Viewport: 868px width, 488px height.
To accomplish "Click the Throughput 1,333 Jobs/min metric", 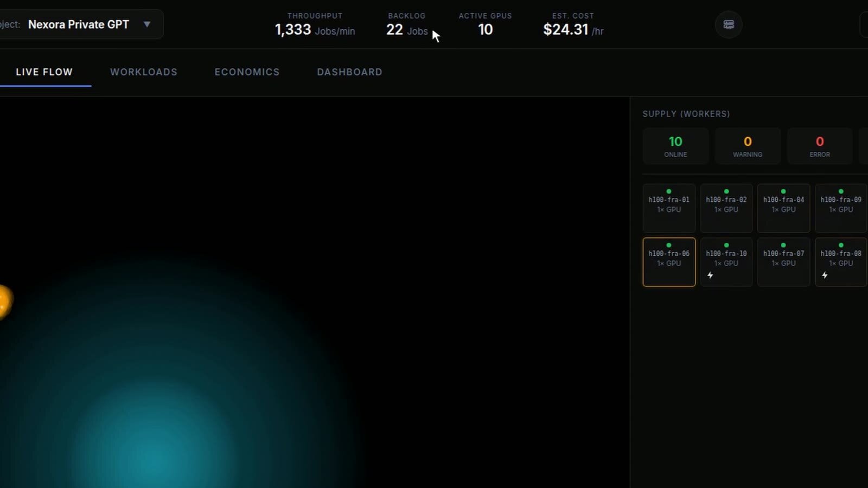I will 315,24.
